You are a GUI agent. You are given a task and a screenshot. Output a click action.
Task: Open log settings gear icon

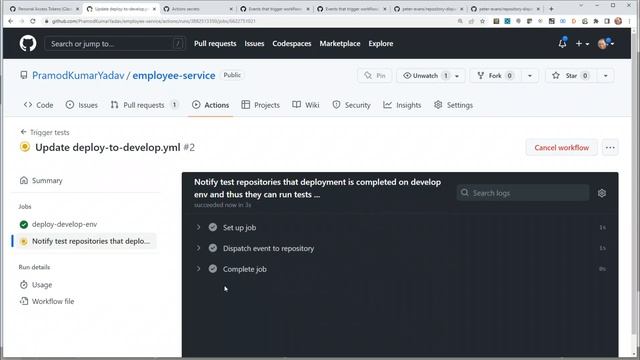click(602, 193)
